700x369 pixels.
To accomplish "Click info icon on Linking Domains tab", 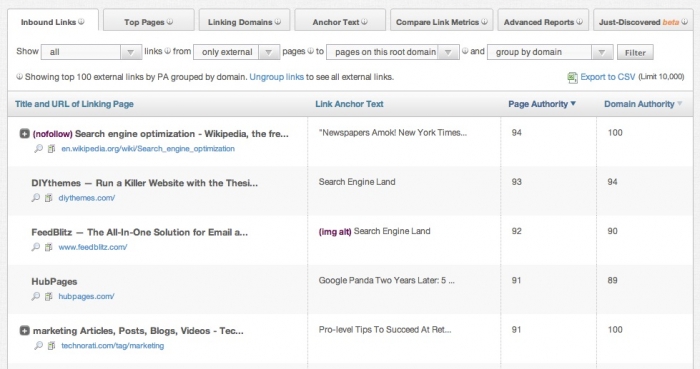I will pyautogui.click(x=278, y=21).
